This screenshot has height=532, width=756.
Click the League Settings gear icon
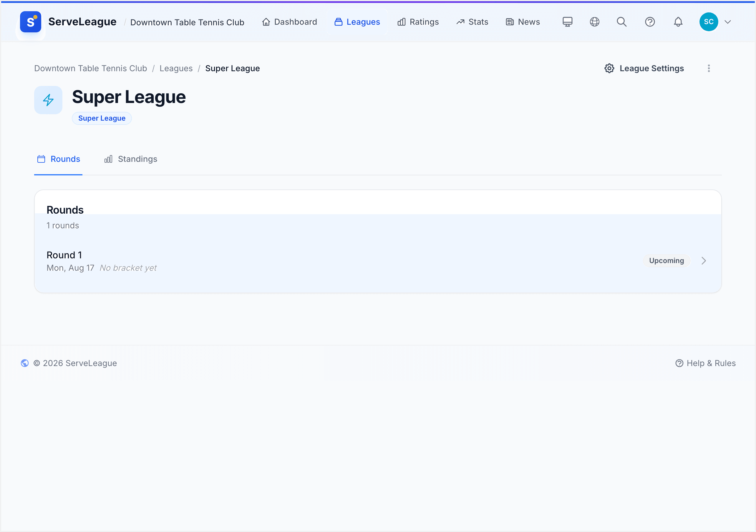609,68
